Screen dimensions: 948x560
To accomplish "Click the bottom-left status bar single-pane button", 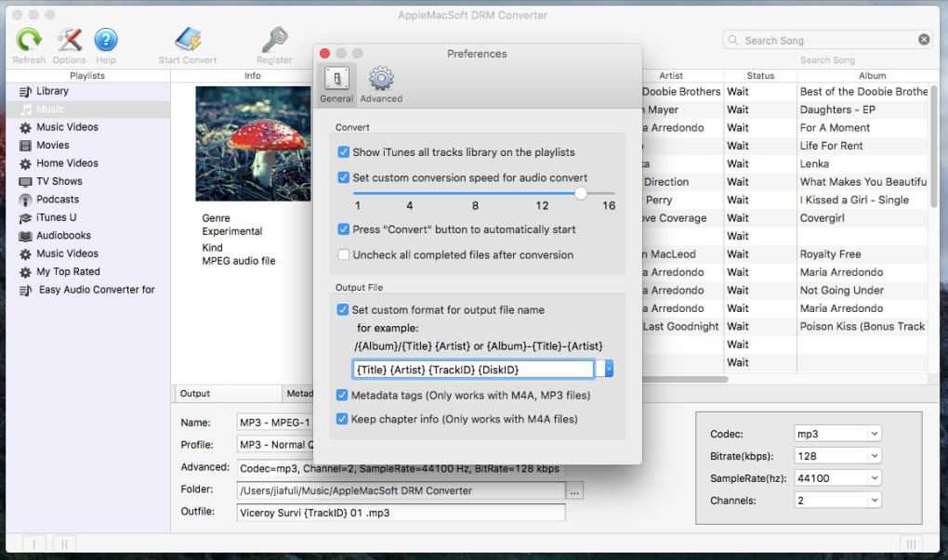I will pos(34,543).
